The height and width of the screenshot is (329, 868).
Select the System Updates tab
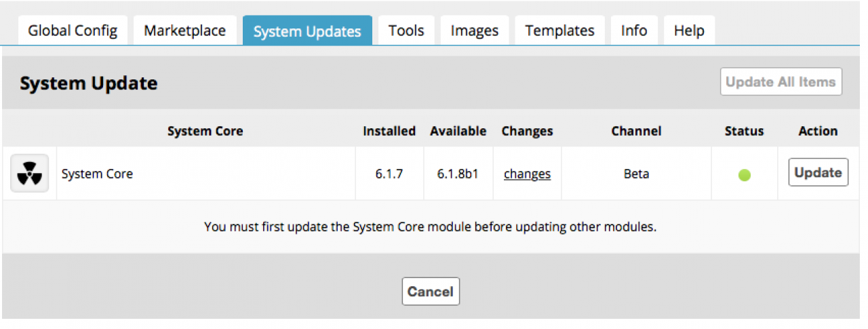click(x=307, y=31)
